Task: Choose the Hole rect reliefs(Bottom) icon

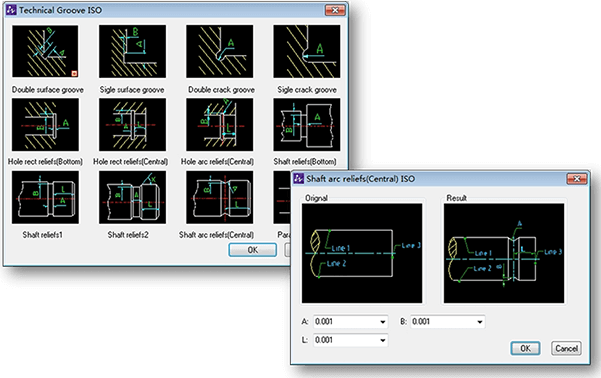Action: (45, 125)
